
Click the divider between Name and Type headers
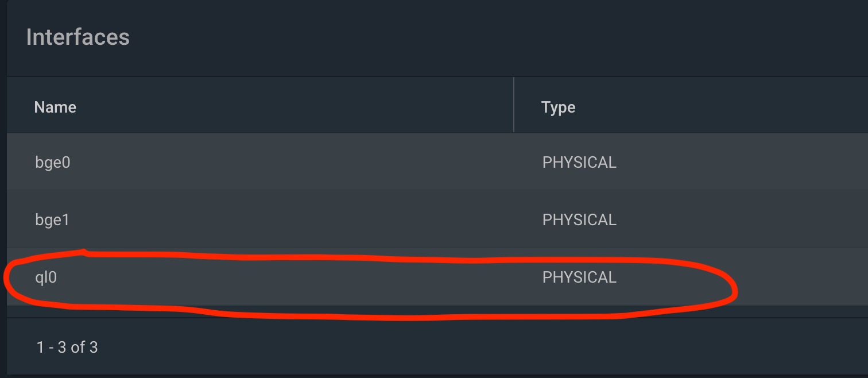514,105
